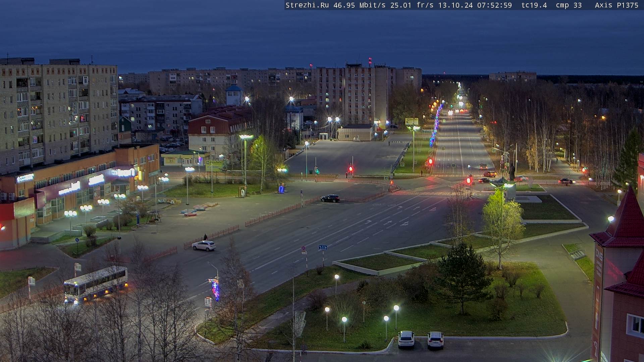
Task: Select the 46.95 Mbit/s bitrate value
Action: pos(359,5)
